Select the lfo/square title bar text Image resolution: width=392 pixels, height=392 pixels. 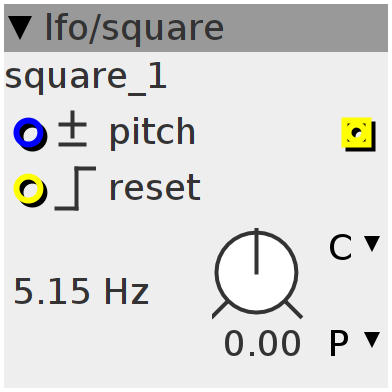134,28
